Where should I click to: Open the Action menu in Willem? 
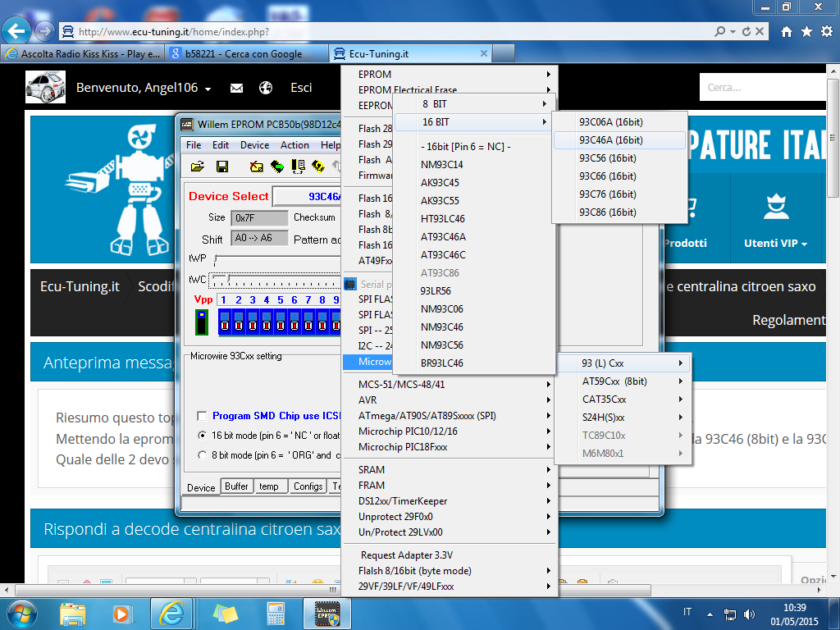pos(294,145)
